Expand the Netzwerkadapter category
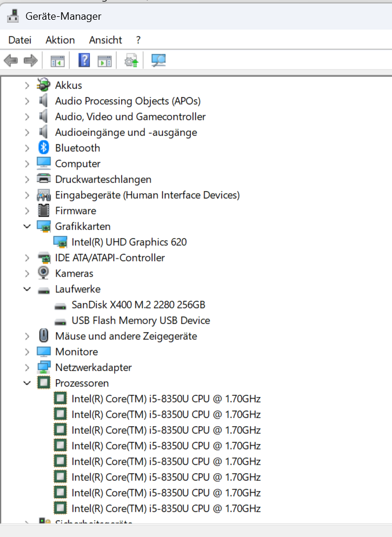This screenshot has height=537, width=392. click(x=27, y=367)
